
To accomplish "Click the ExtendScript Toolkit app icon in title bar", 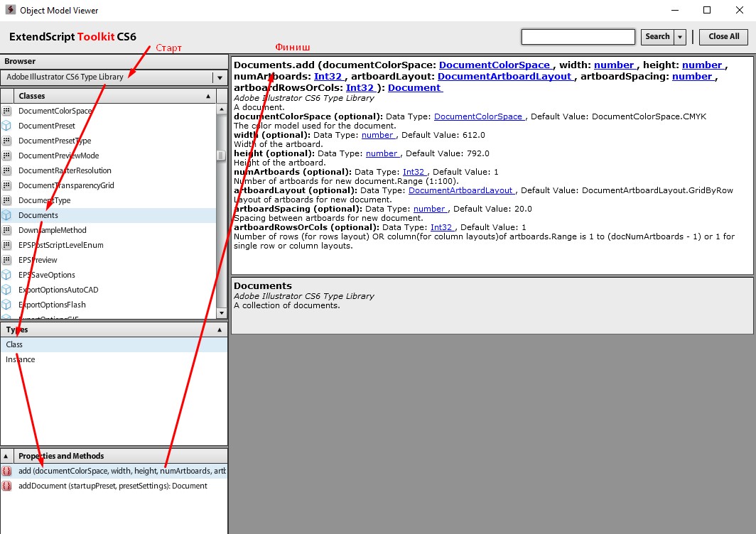I will click(x=11, y=10).
